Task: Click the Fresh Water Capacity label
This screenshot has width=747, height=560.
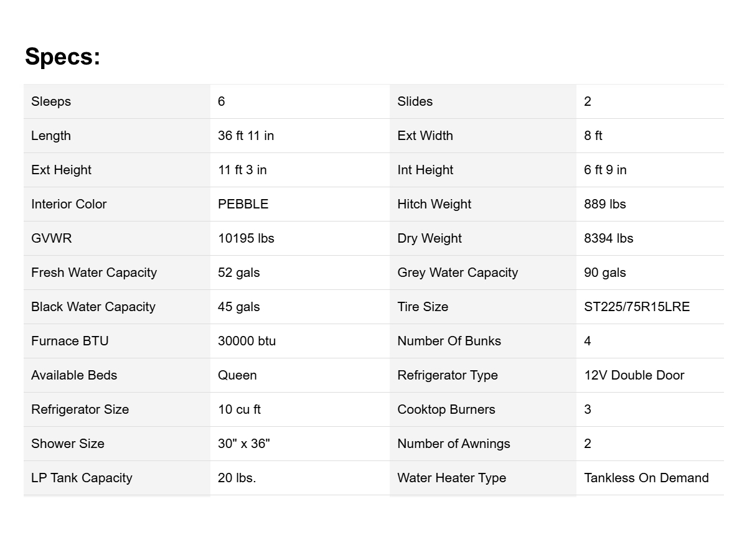Action: [x=94, y=273]
